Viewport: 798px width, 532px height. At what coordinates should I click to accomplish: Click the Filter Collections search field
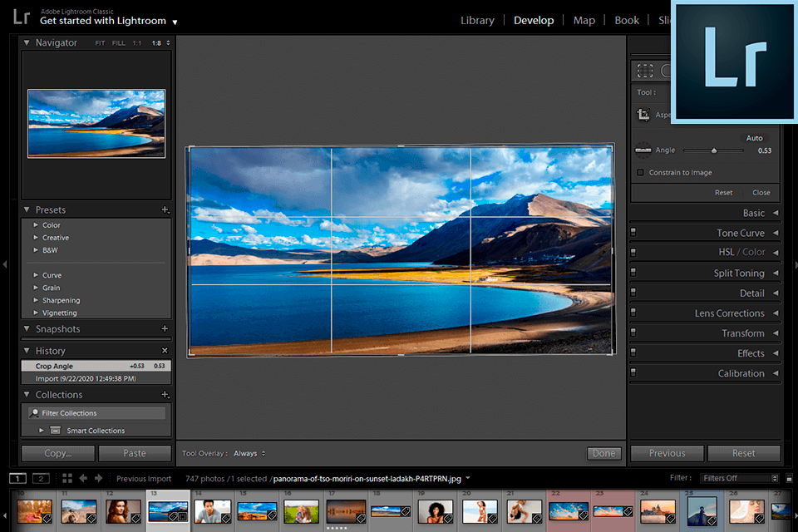(96, 413)
